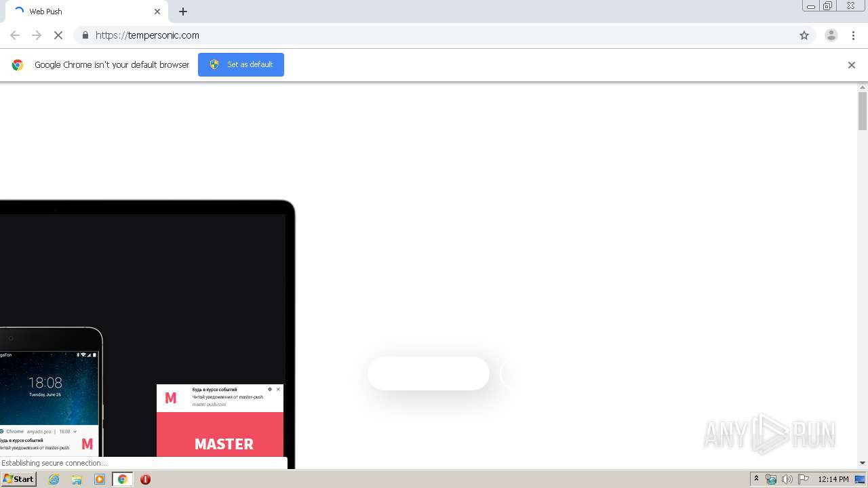Viewport: 868px width, 488px height.
Task: Click the vertical scrollbar thumb
Action: (863, 110)
